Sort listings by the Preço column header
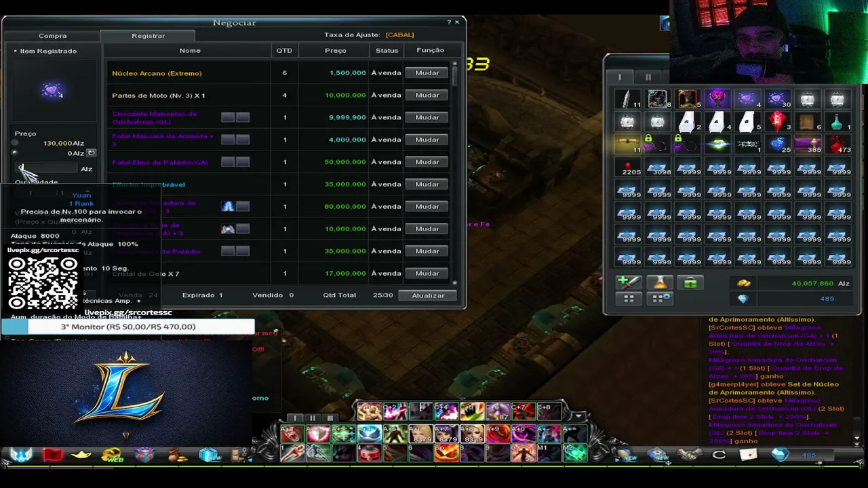This screenshot has width=868, height=488. [335, 50]
